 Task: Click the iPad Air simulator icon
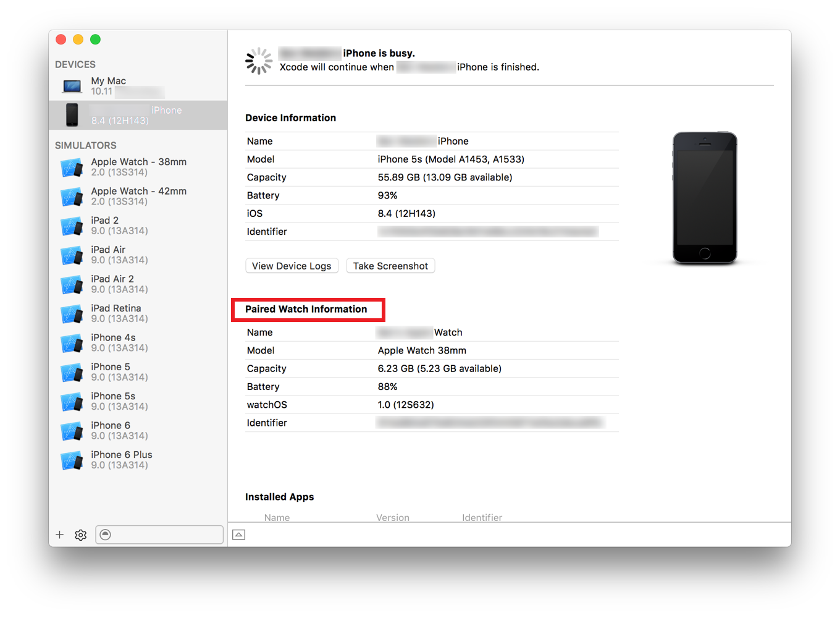tap(72, 255)
